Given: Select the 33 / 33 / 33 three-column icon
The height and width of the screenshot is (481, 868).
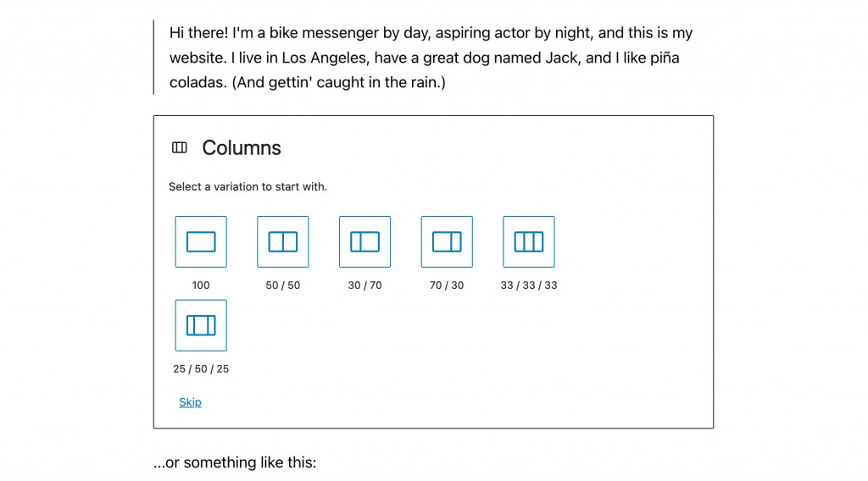Looking at the screenshot, I should tap(529, 242).
